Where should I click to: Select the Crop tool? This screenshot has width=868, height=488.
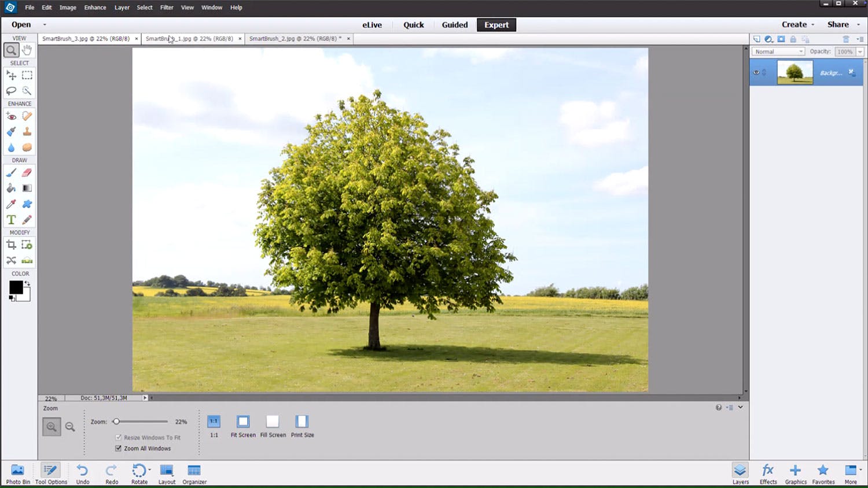(11, 245)
